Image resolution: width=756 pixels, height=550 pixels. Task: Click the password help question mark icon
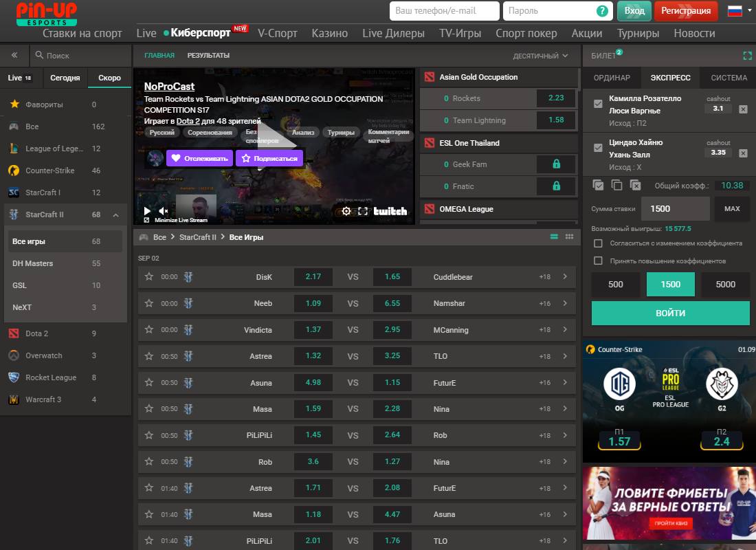602,11
